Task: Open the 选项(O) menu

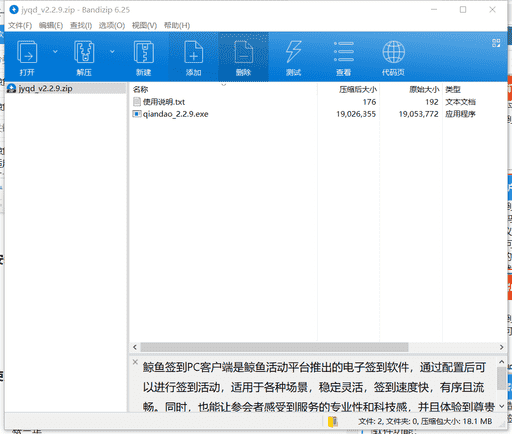Action: [112, 26]
